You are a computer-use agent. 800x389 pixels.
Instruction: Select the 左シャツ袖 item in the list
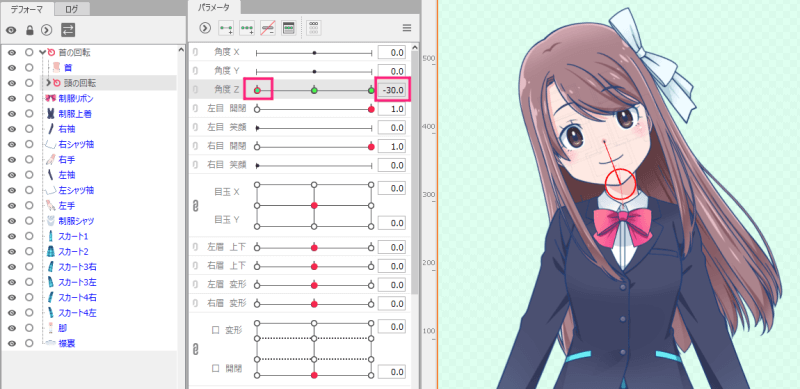pyautogui.click(x=76, y=190)
